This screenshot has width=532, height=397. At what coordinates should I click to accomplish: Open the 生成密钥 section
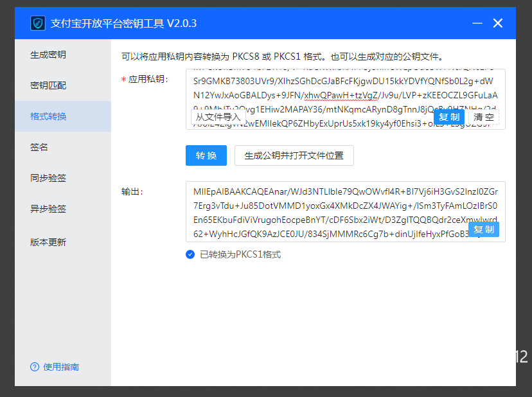48,55
